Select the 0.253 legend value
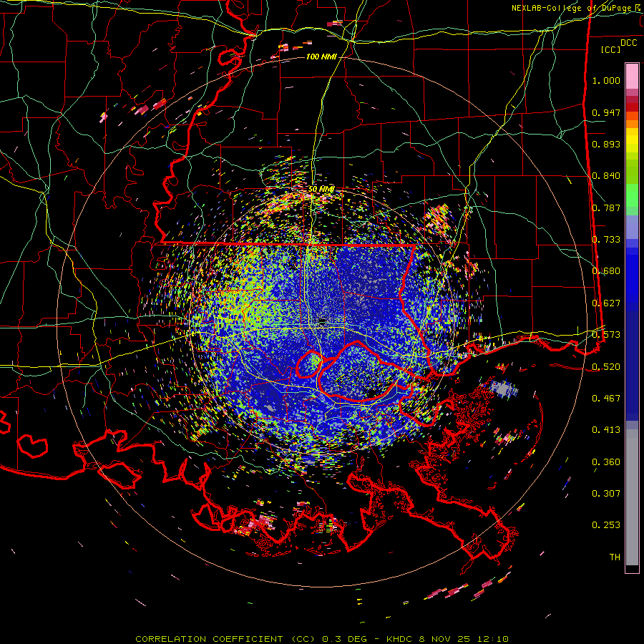The height and width of the screenshot is (644, 644). point(606,525)
